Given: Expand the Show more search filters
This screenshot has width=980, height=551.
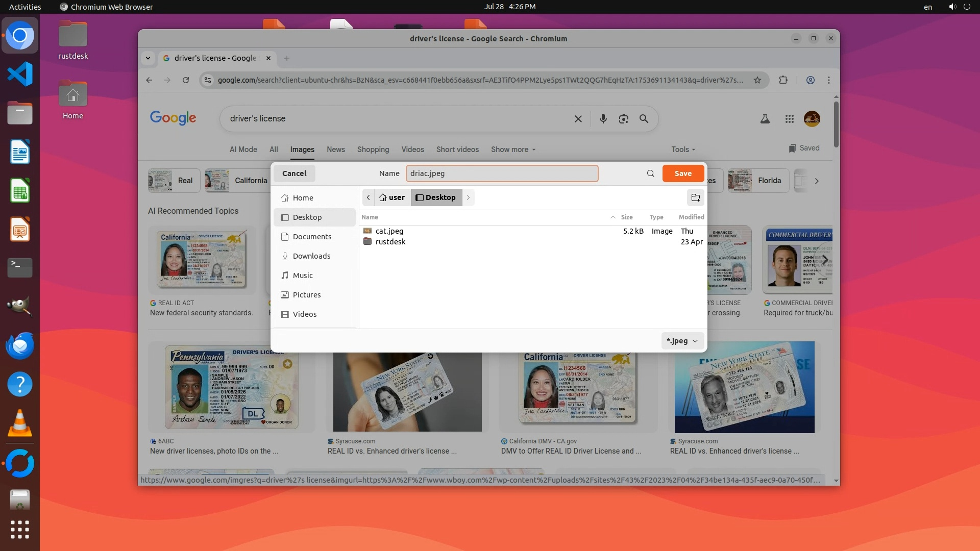Looking at the screenshot, I should [x=513, y=149].
